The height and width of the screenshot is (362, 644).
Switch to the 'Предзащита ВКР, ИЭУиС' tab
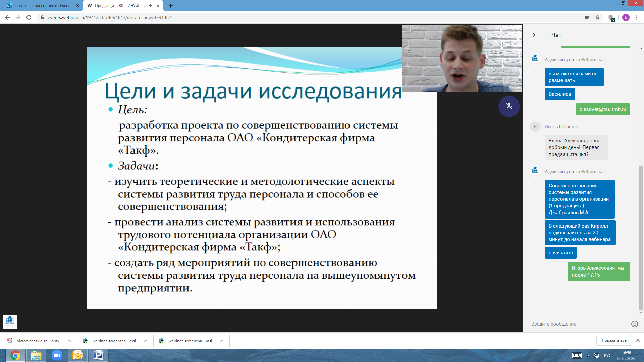coord(123,6)
